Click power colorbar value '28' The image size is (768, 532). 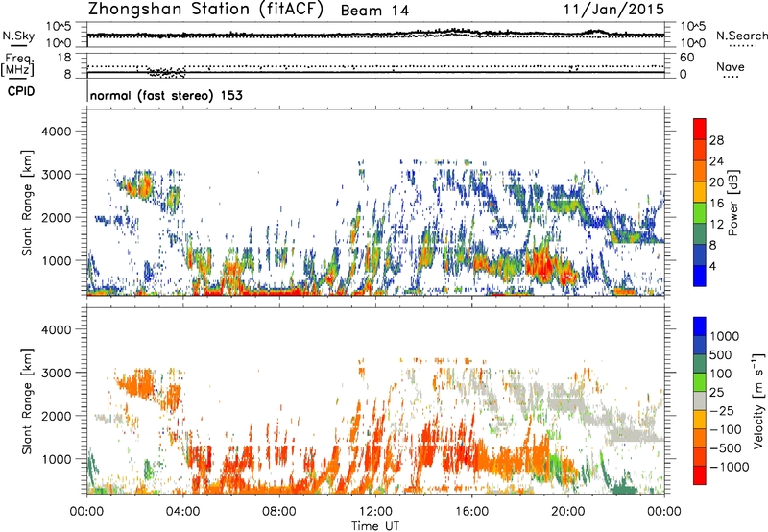[716, 140]
